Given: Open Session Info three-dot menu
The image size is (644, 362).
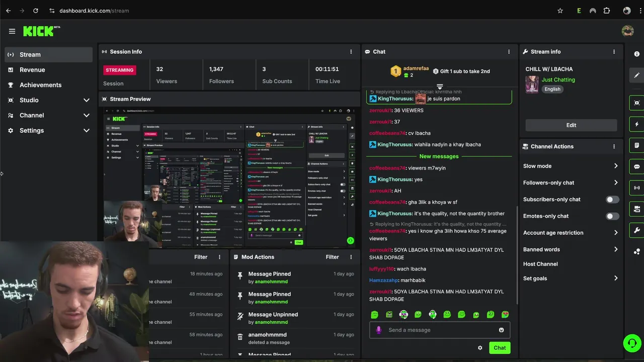Looking at the screenshot, I should 351,52.
